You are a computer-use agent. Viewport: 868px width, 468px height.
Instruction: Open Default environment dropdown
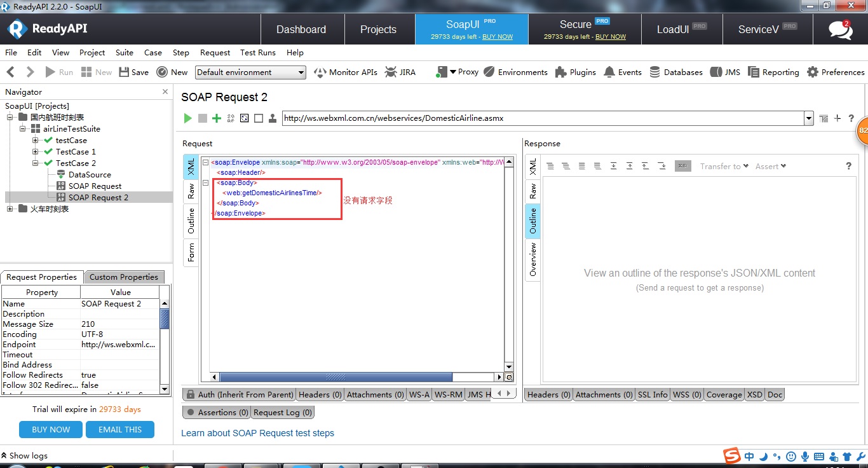pyautogui.click(x=250, y=72)
